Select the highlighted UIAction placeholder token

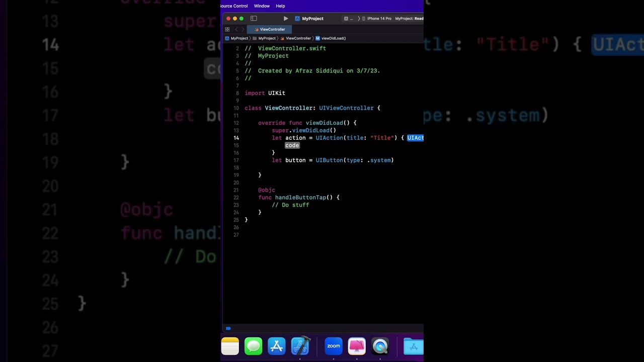pos(415,138)
